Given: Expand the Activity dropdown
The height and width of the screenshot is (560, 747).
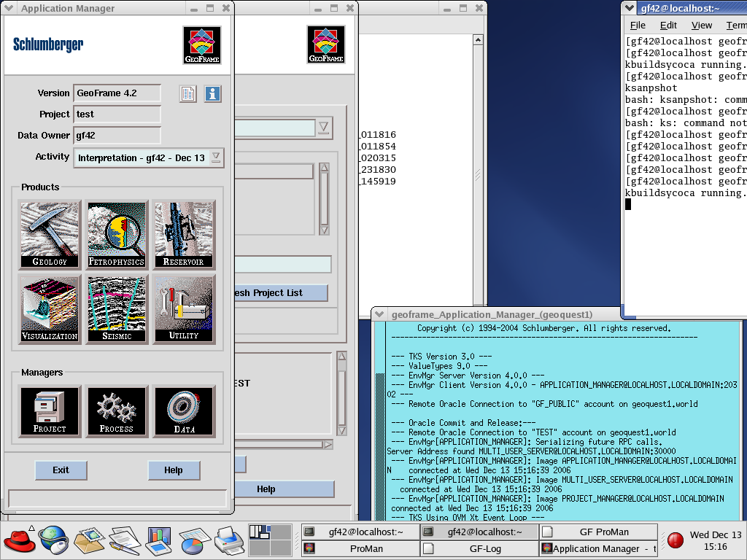Looking at the screenshot, I should pos(216,157).
